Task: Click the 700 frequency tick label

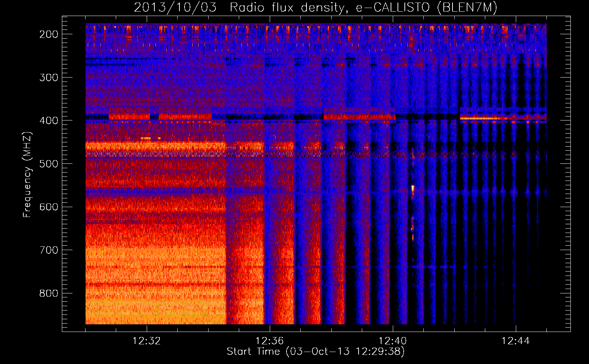Action: (x=49, y=250)
